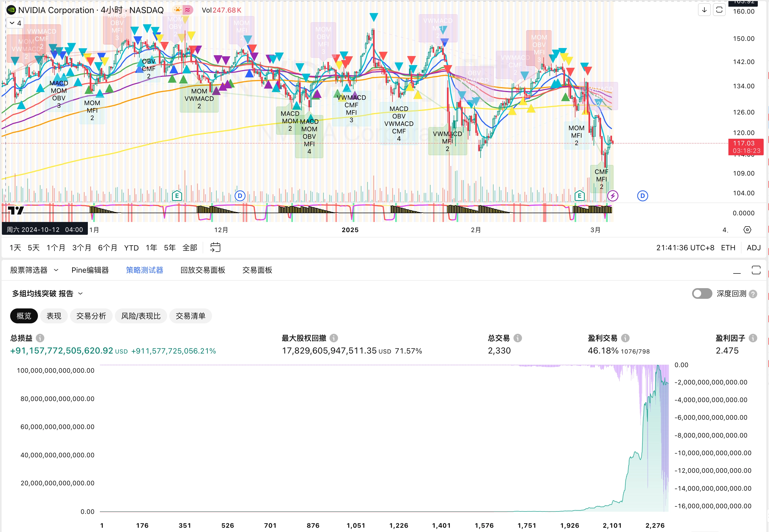Click the NVIDIA logo next to the symbol name
Image resolution: width=769 pixels, height=532 pixels.
(x=11, y=10)
